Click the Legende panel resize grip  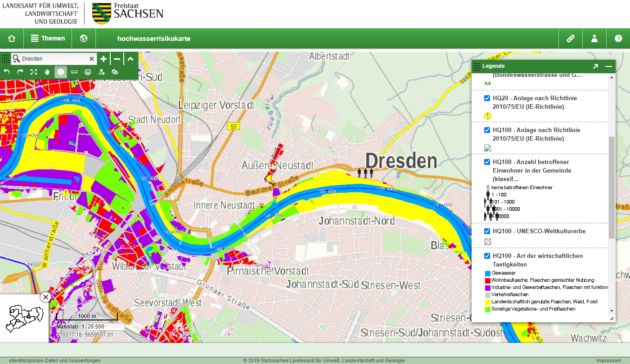click(x=612, y=319)
